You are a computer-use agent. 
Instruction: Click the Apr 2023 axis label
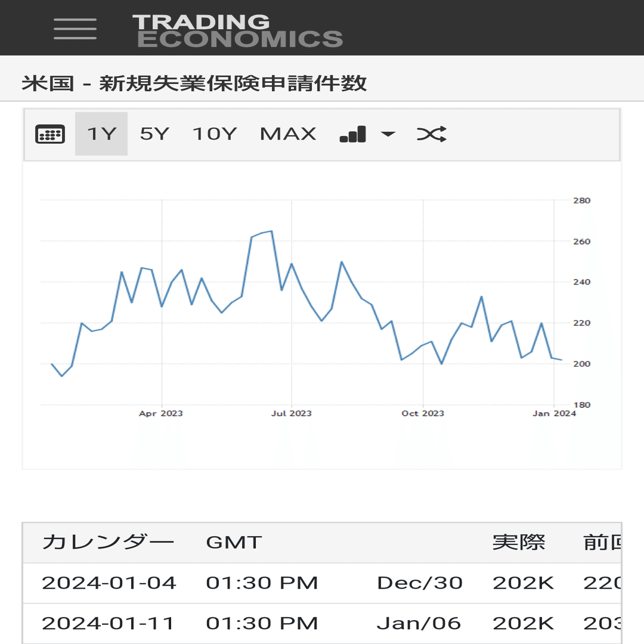160,414
